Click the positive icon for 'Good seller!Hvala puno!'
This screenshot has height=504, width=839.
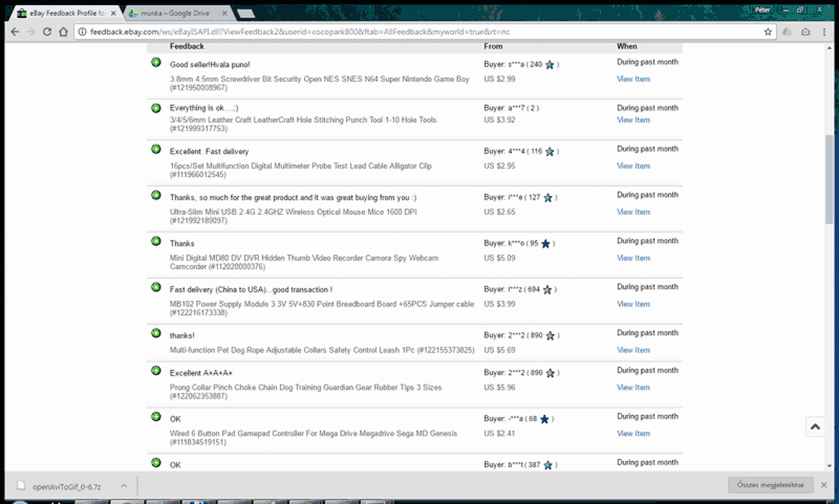156,62
